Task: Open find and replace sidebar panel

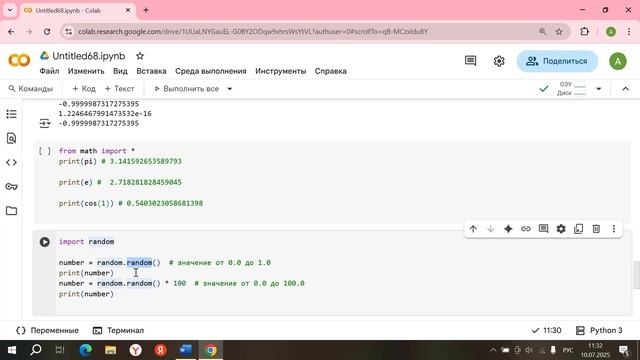Action: pos(11,138)
